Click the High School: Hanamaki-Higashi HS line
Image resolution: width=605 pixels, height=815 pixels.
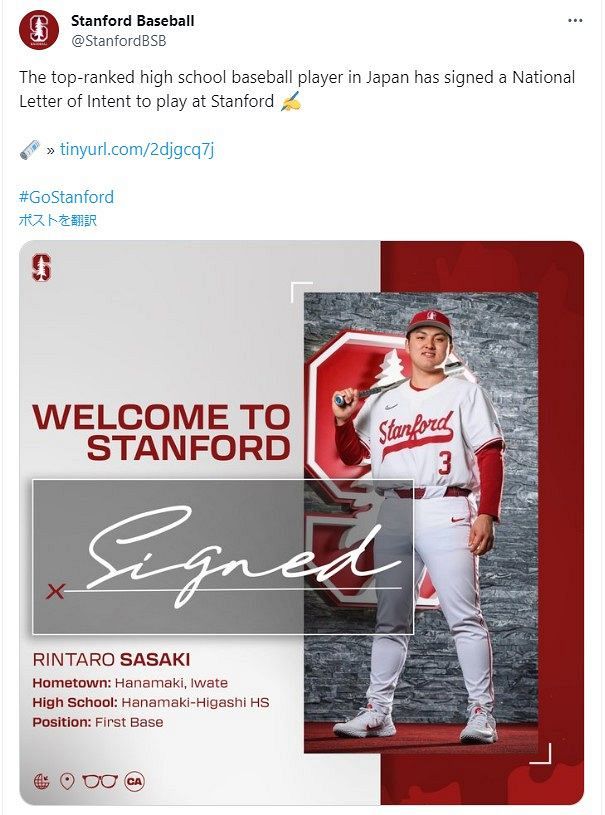point(151,702)
